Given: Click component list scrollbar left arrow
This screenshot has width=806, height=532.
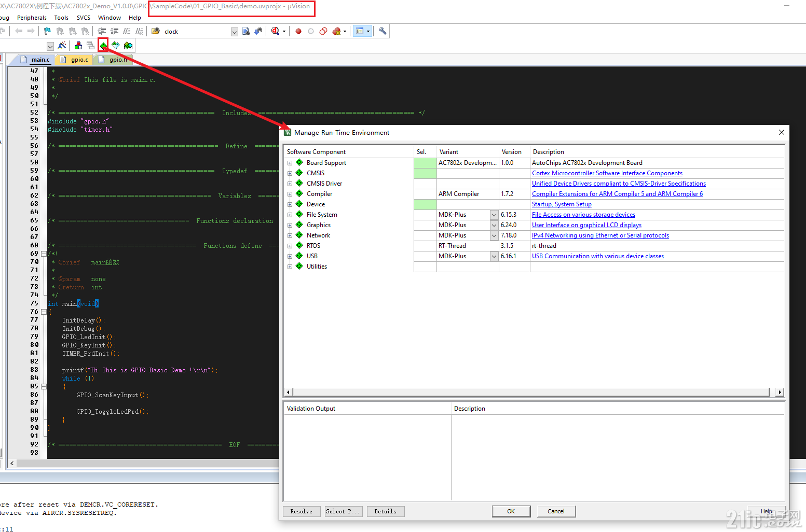Looking at the screenshot, I should pos(289,392).
